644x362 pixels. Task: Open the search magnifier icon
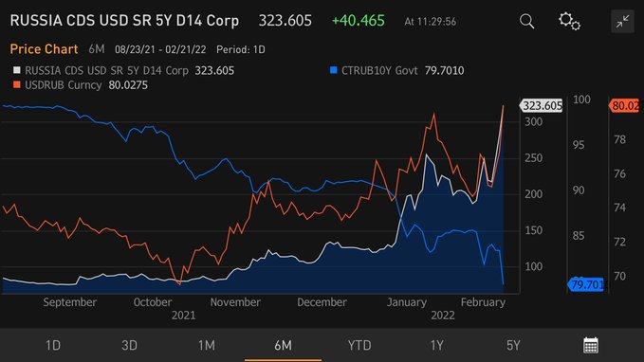click(x=526, y=21)
